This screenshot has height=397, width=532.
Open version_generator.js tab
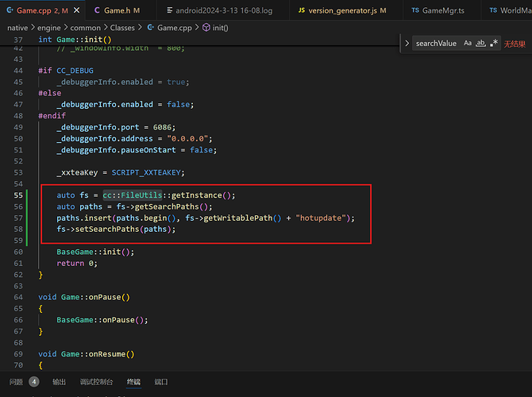pos(347,10)
